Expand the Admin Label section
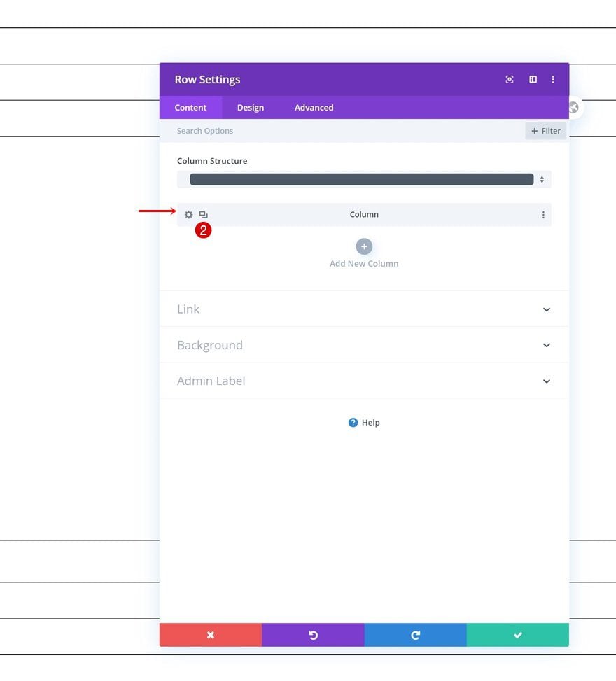The height and width of the screenshot is (681, 616). (x=364, y=381)
